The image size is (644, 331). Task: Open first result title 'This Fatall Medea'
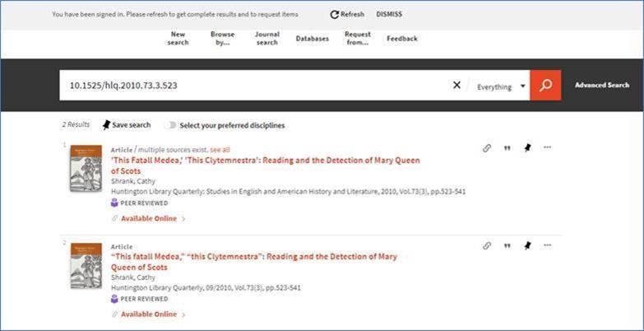(266, 165)
